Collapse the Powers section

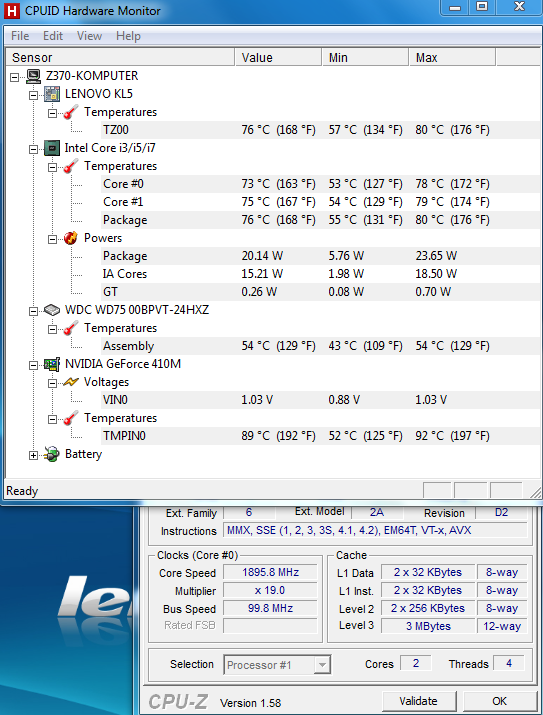click(x=52, y=239)
